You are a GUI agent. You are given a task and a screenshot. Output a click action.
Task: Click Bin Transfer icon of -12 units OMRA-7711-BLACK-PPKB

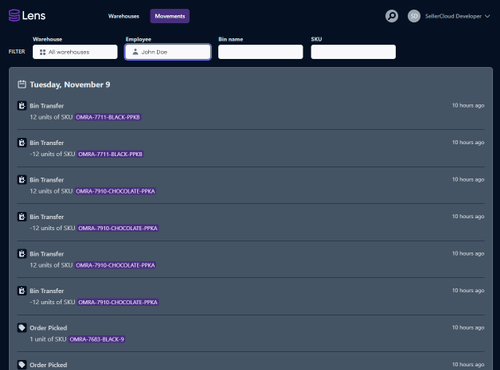pos(22,143)
